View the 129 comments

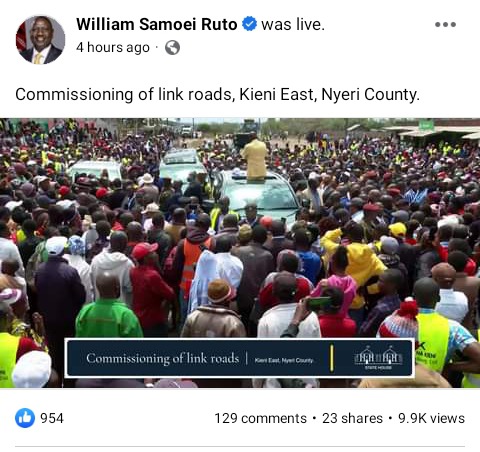coord(260,418)
